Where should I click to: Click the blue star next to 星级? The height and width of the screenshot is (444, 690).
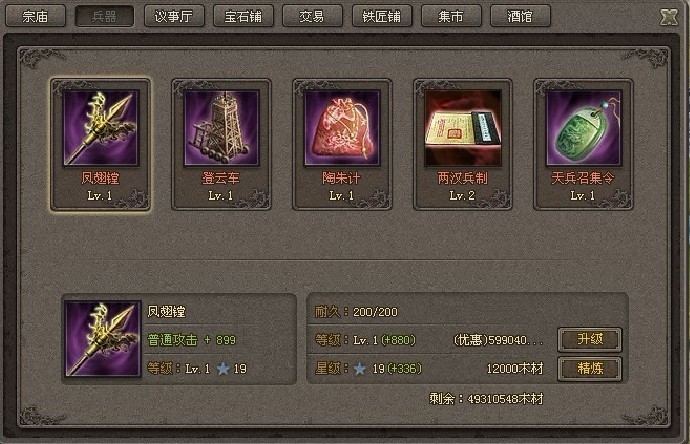pyautogui.click(x=360, y=368)
